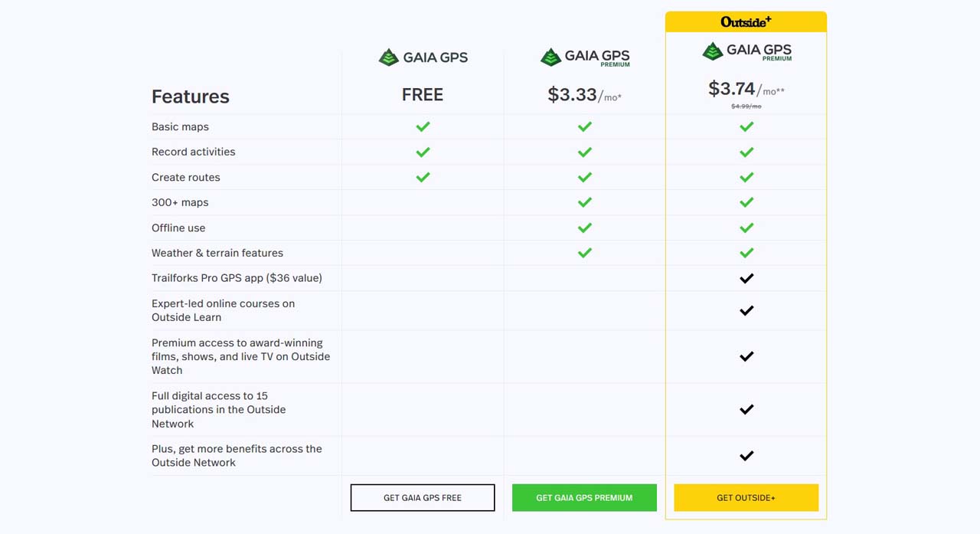
Task: Click Basic maps checkmark in the free column
Action: click(423, 126)
